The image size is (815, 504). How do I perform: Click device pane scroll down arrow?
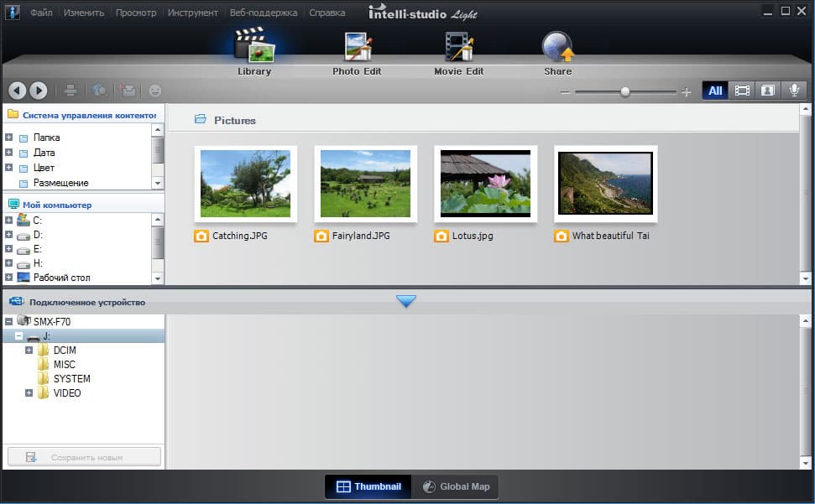(x=806, y=462)
